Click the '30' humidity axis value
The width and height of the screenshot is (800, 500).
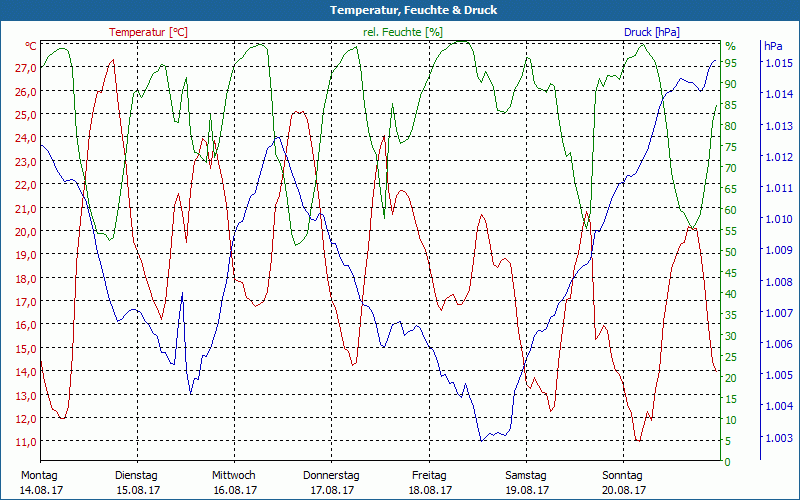[x=731, y=336]
